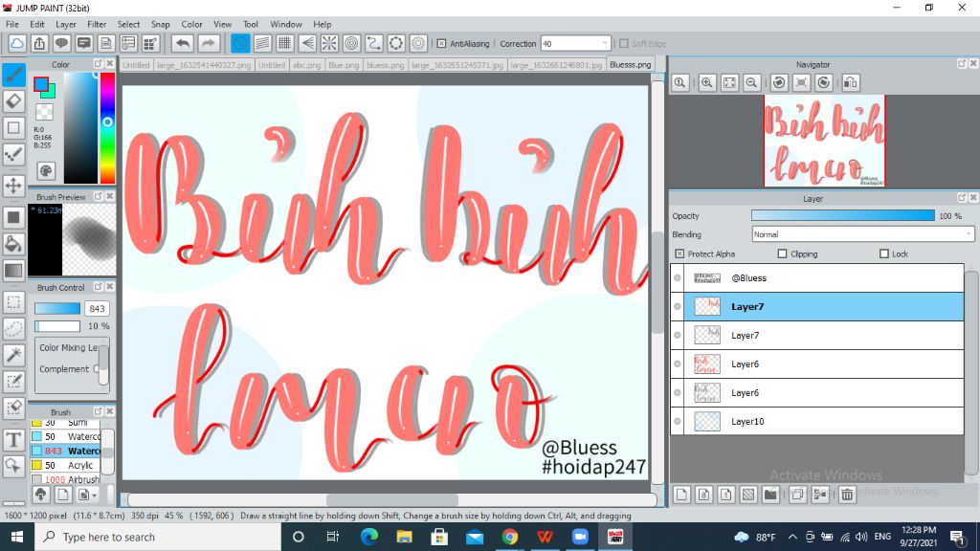
Task: Add a new layer folder
Action: click(x=770, y=495)
